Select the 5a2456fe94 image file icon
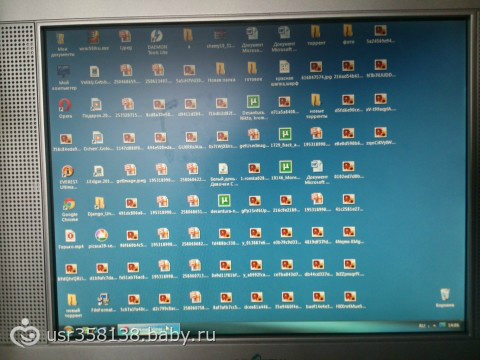This screenshot has width=480, height=360. point(381,34)
